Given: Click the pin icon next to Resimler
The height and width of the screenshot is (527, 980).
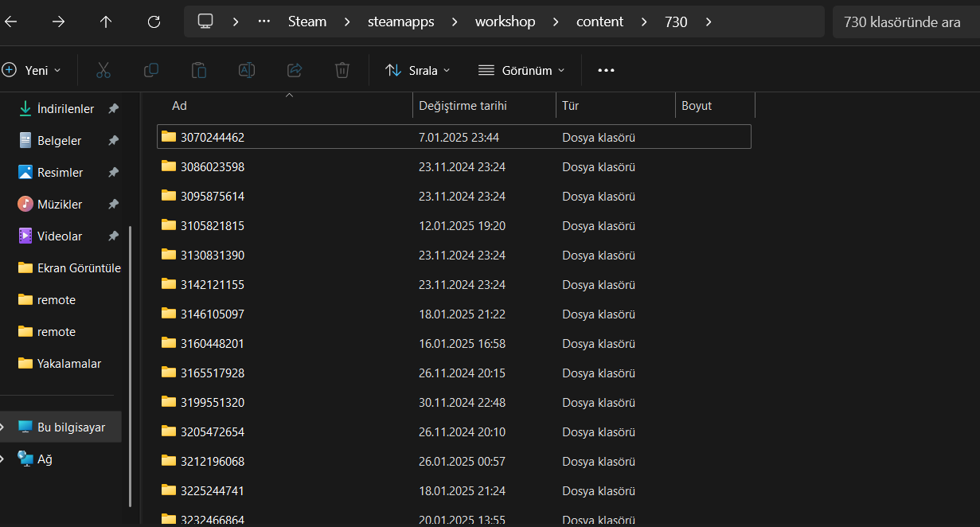Looking at the screenshot, I should pos(113,172).
